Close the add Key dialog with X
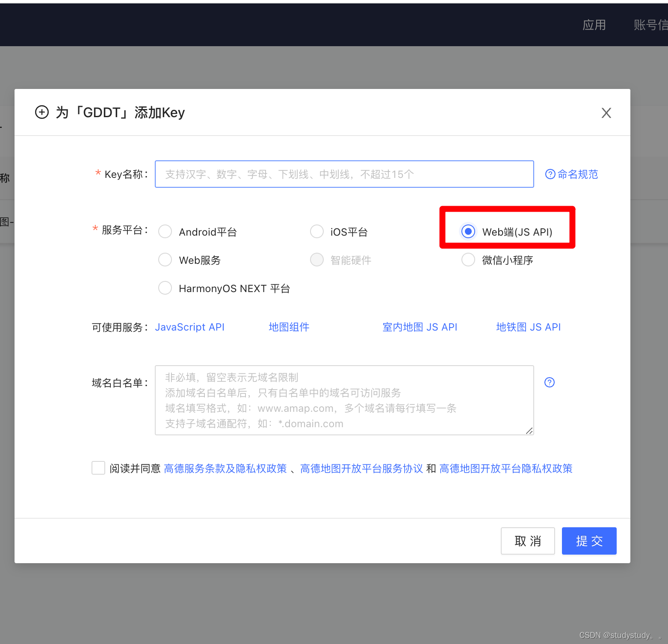 (606, 113)
